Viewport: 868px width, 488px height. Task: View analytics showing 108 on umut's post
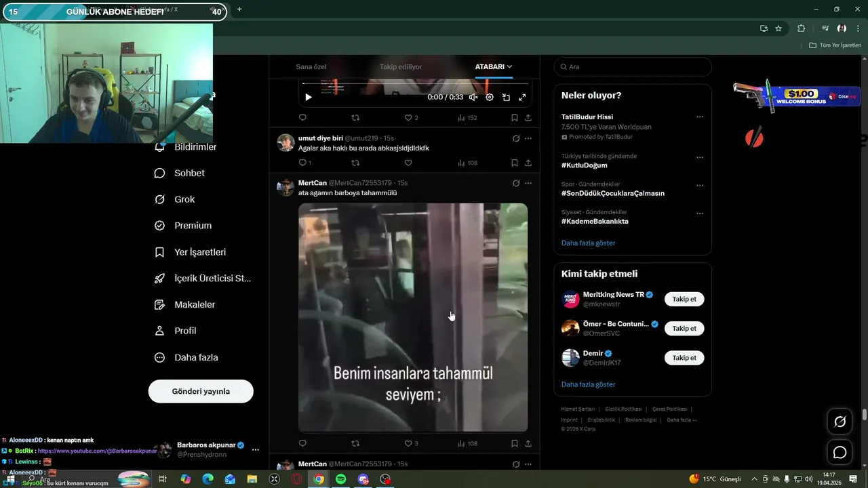[x=467, y=163]
